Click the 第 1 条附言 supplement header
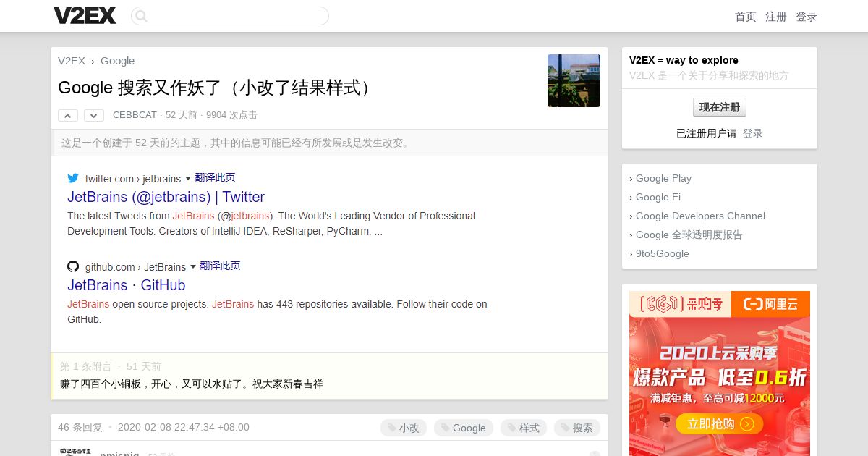 pos(85,366)
